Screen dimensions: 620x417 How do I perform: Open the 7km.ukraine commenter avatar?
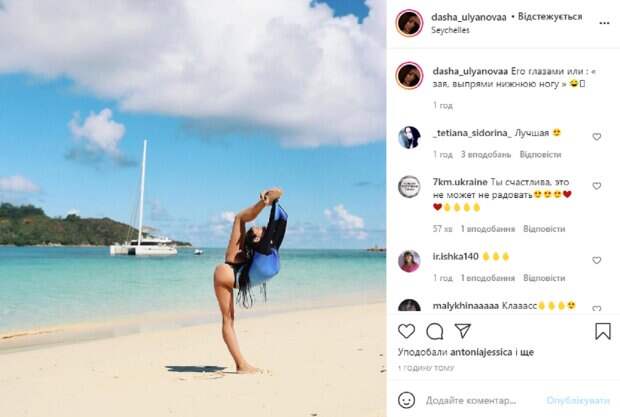[x=409, y=187]
